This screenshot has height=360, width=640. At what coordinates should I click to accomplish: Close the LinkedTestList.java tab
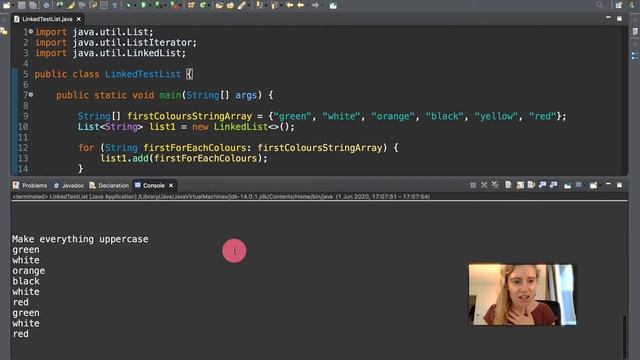click(79, 19)
